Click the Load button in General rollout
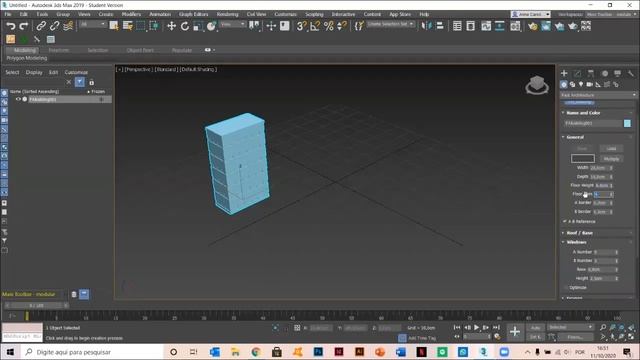This screenshot has height=360, width=640. pyautogui.click(x=611, y=149)
